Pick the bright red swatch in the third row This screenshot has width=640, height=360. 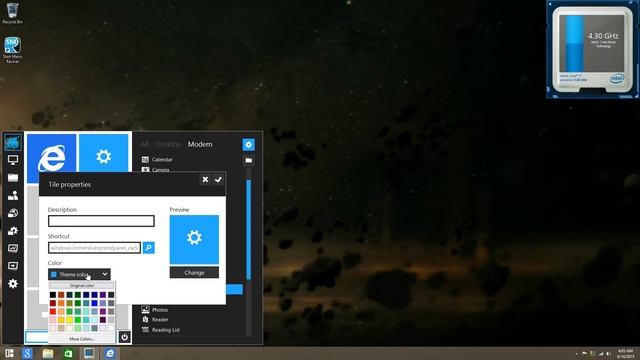point(53,311)
